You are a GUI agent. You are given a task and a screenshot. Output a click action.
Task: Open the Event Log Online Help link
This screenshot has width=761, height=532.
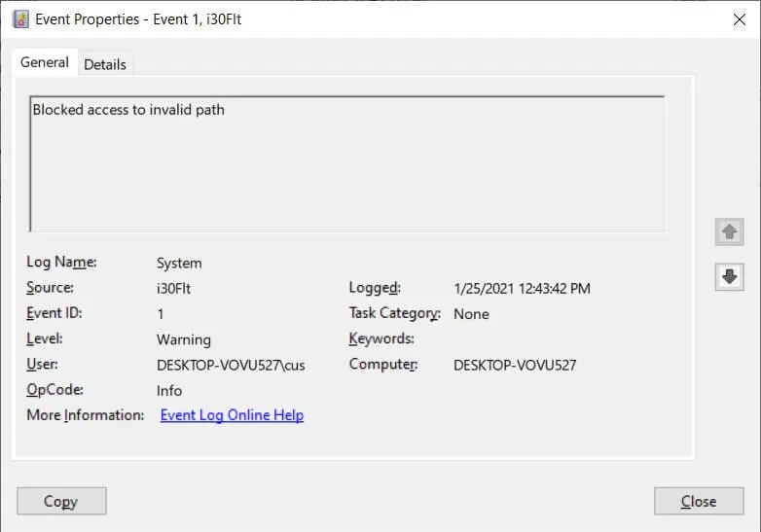[232, 415]
